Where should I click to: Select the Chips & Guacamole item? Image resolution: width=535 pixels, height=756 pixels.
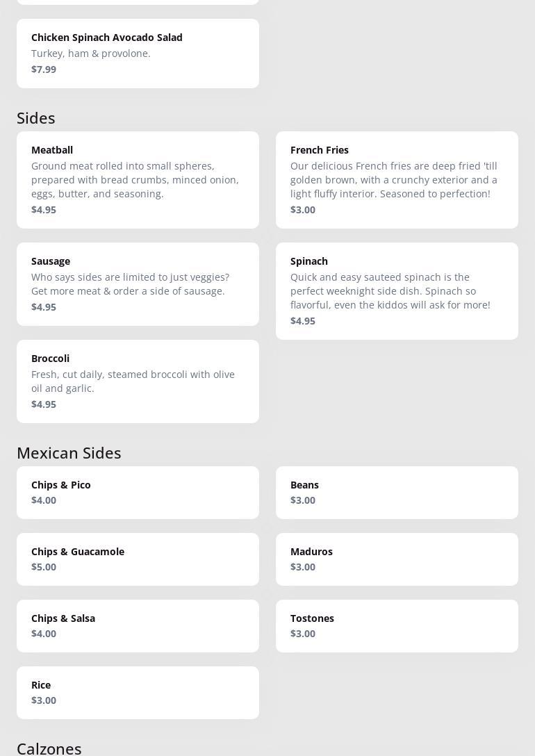[138, 559]
